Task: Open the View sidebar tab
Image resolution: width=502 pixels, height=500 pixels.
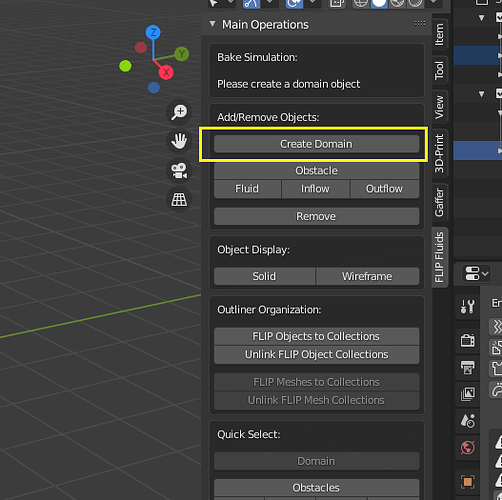Action: 440,107
